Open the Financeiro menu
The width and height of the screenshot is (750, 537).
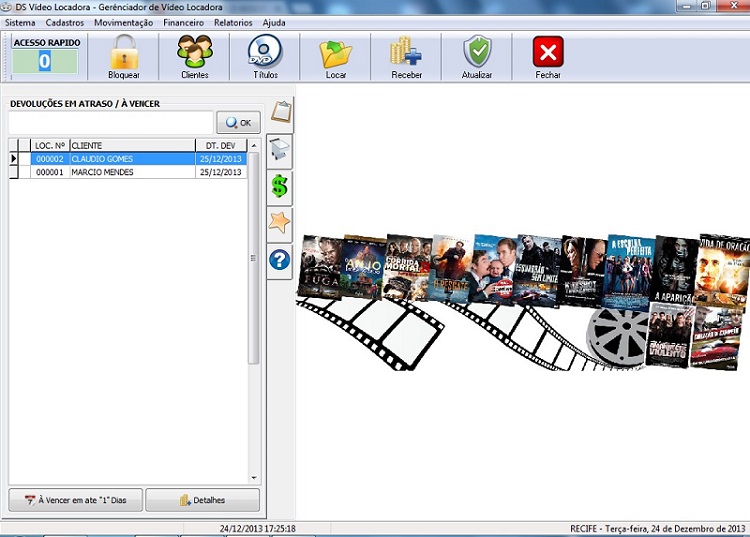click(183, 22)
